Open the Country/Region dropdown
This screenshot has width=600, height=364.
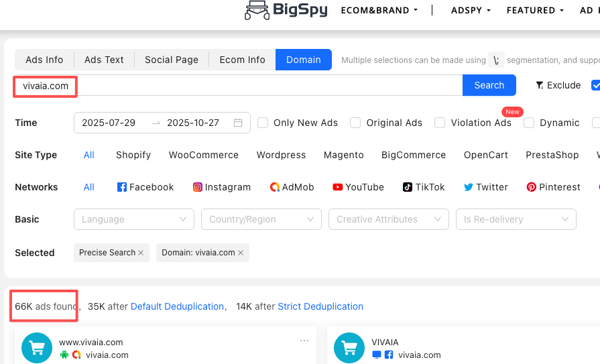click(261, 219)
